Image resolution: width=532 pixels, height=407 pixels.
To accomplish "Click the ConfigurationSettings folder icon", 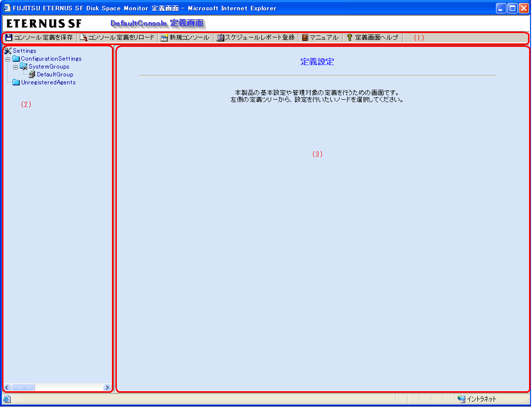I will [16, 59].
